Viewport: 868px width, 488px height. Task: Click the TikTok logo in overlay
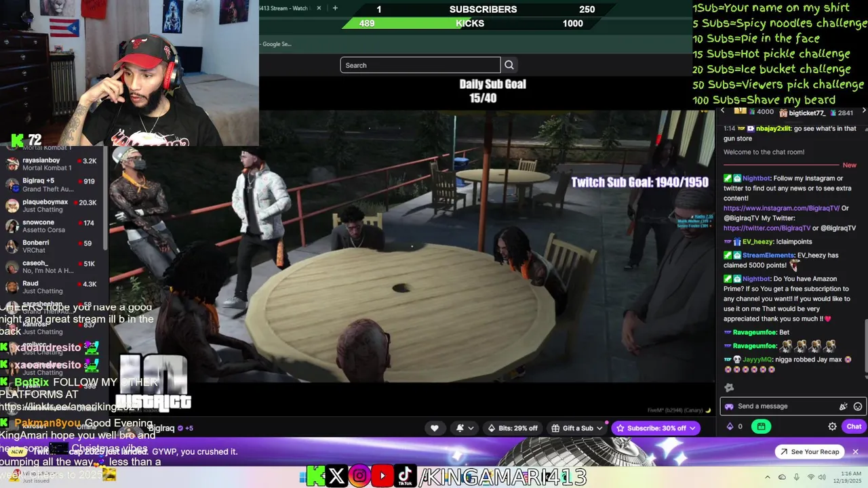pyautogui.click(x=405, y=476)
